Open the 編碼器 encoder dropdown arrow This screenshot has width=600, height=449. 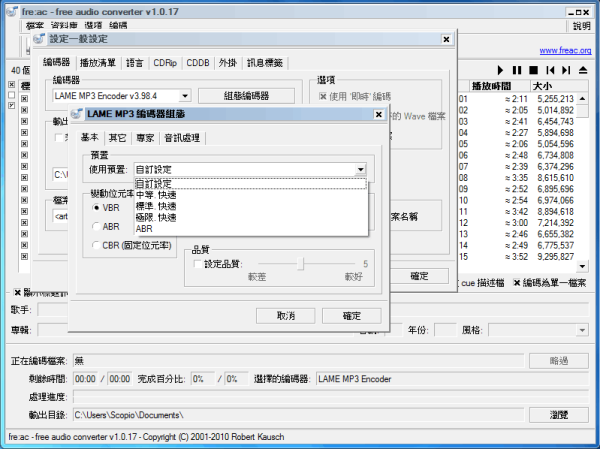pos(185,96)
